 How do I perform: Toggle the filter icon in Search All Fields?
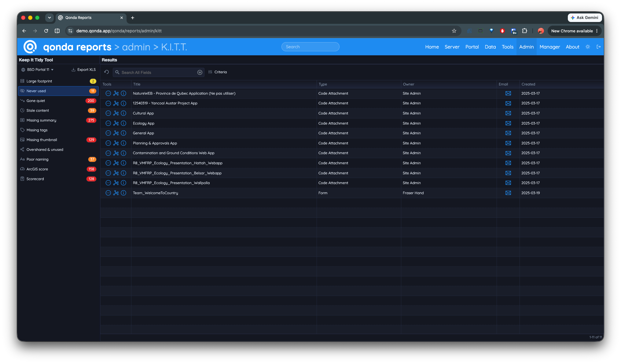point(200,72)
